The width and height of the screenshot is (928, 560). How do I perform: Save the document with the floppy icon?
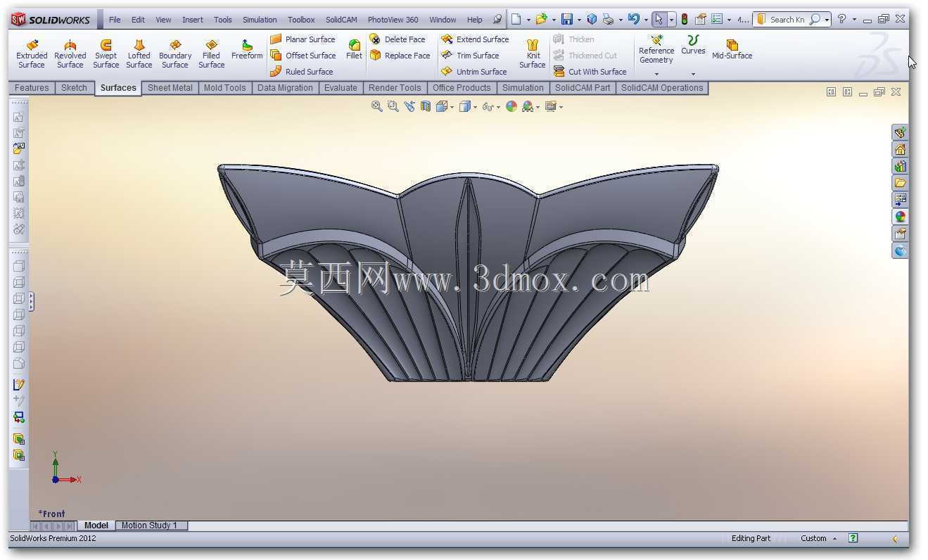pyautogui.click(x=567, y=20)
